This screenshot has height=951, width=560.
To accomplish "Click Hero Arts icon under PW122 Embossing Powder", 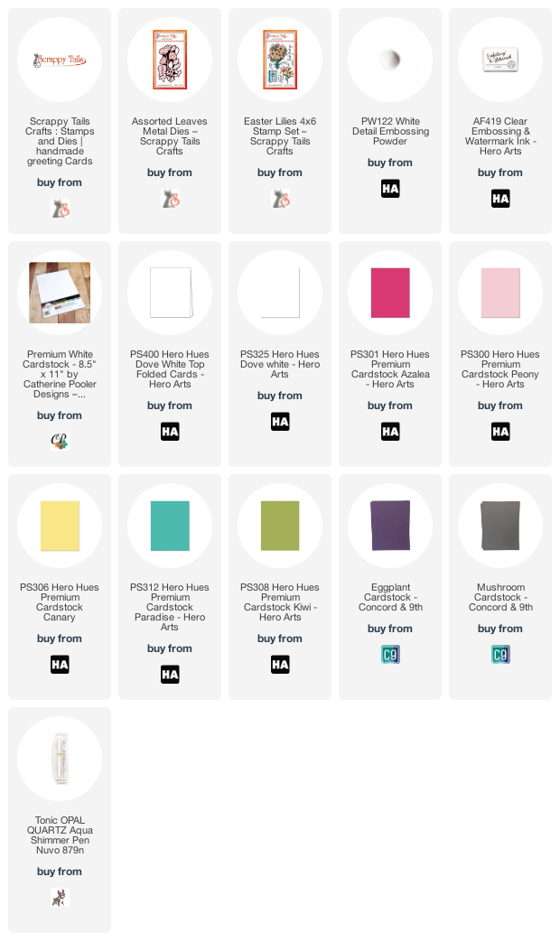I will [390, 189].
